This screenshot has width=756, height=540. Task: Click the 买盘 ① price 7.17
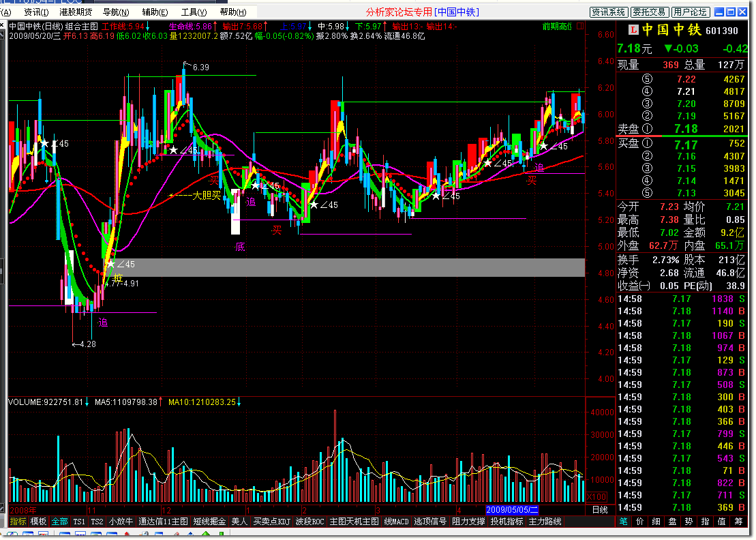[x=686, y=145]
